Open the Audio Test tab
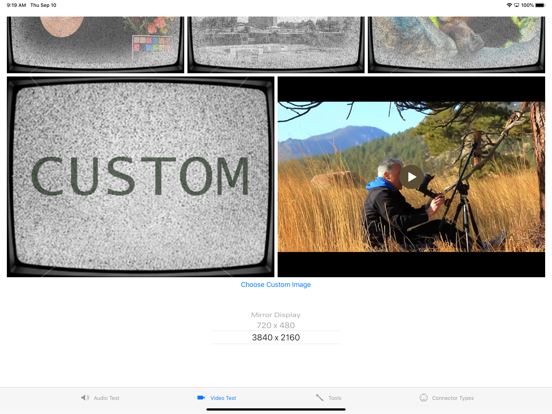 (100, 398)
